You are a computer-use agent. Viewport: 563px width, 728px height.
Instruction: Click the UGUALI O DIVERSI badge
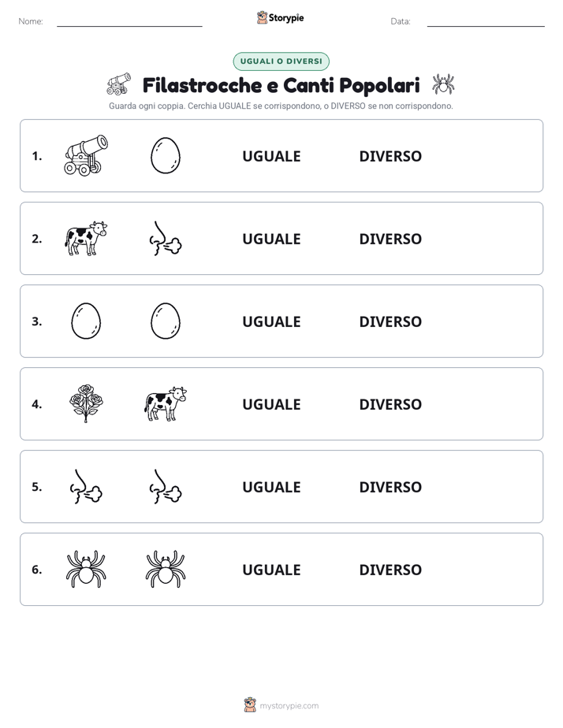coord(281,61)
